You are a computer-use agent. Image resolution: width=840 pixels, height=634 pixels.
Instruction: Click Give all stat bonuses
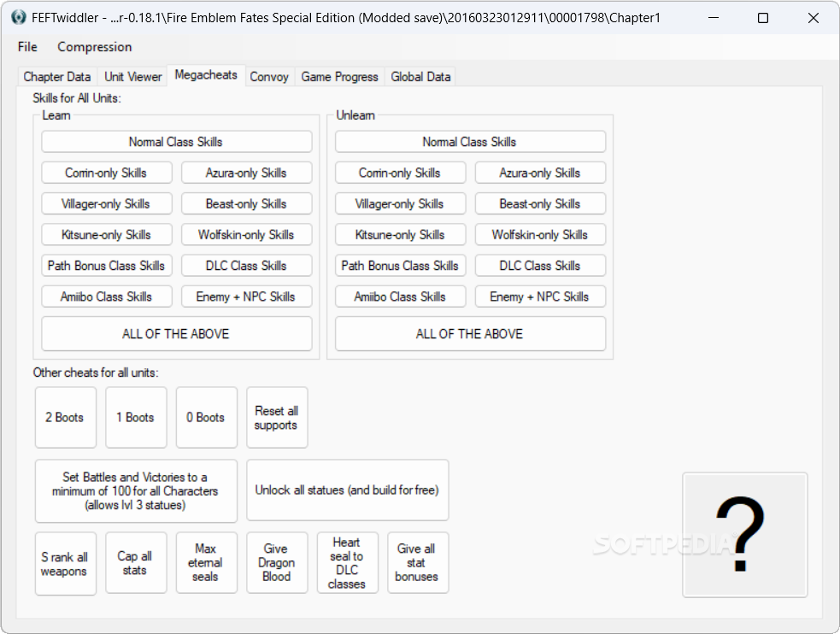pyautogui.click(x=418, y=563)
